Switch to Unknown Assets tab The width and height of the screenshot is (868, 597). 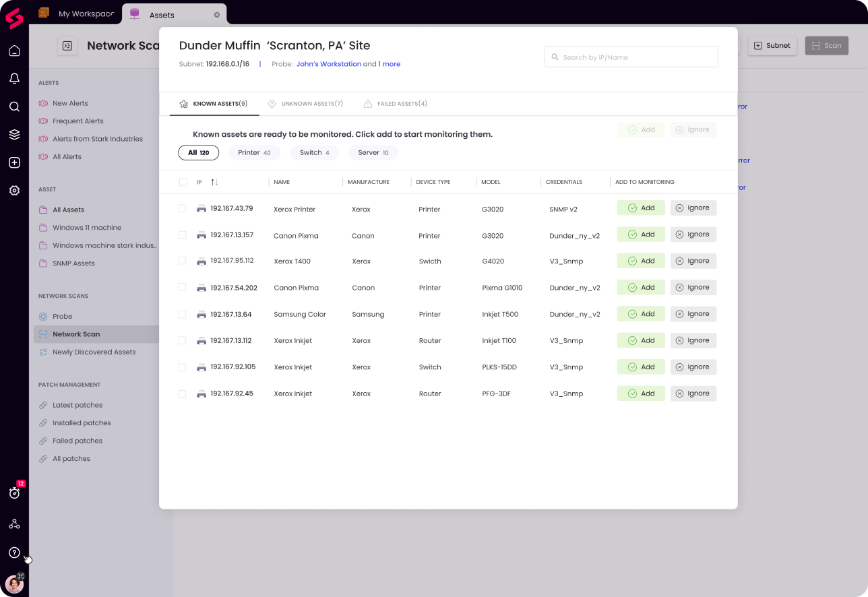[x=305, y=104]
